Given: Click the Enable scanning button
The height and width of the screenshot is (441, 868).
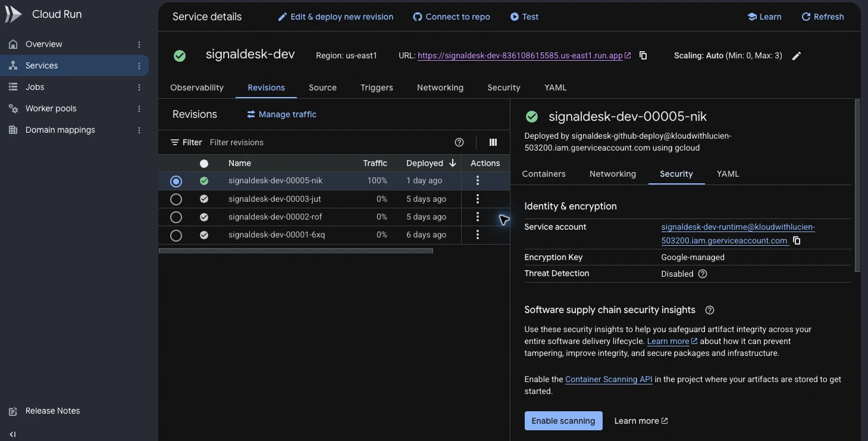Looking at the screenshot, I should pyautogui.click(x=563, y=421).
